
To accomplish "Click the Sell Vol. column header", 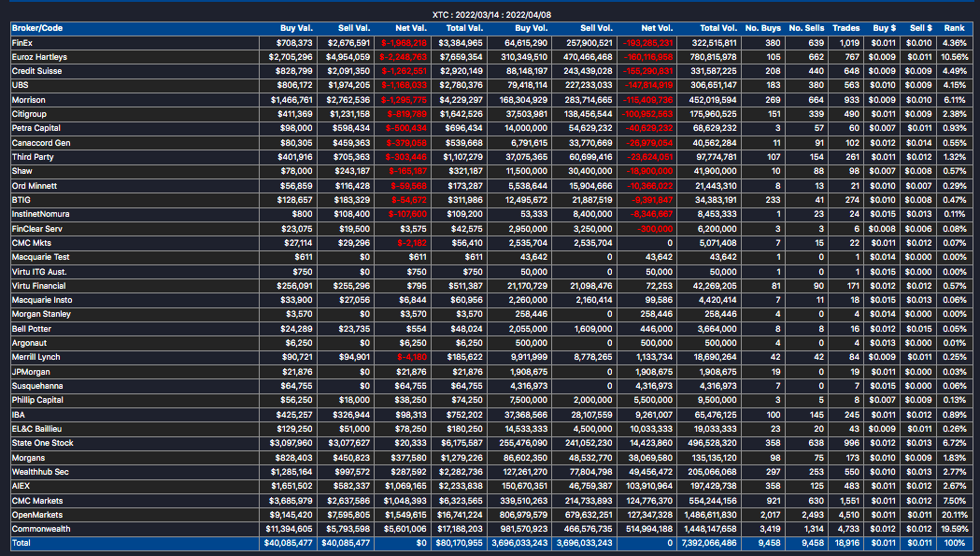I will [x=596, y=28].
